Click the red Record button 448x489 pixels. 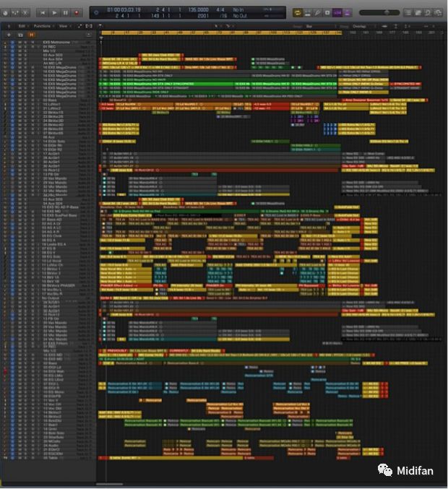click(x=77, y=12)
